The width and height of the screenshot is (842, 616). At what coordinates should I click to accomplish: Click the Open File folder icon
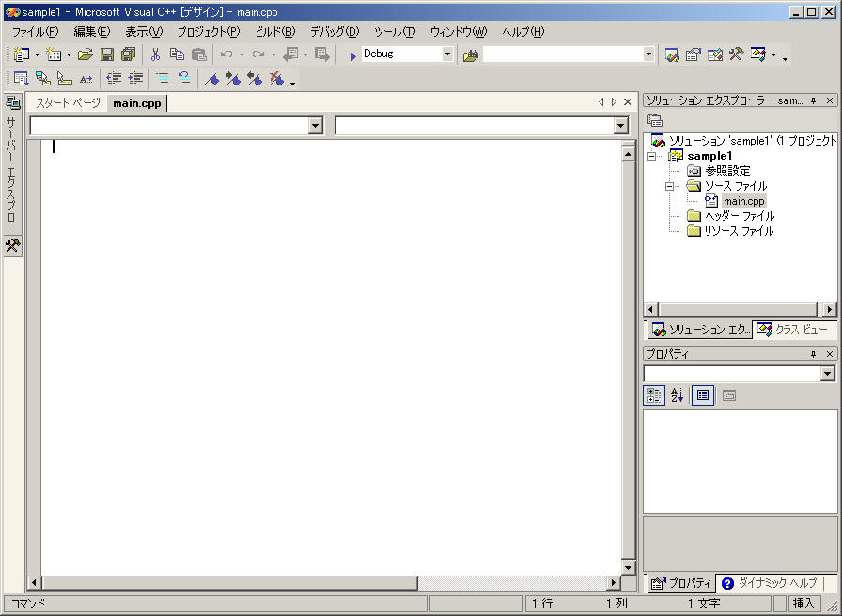(86, 54)
